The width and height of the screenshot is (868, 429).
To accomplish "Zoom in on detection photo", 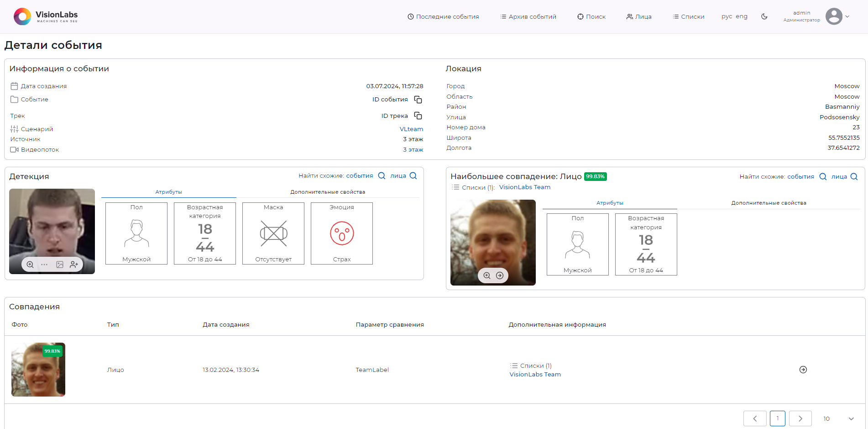I will pos(30,265).
